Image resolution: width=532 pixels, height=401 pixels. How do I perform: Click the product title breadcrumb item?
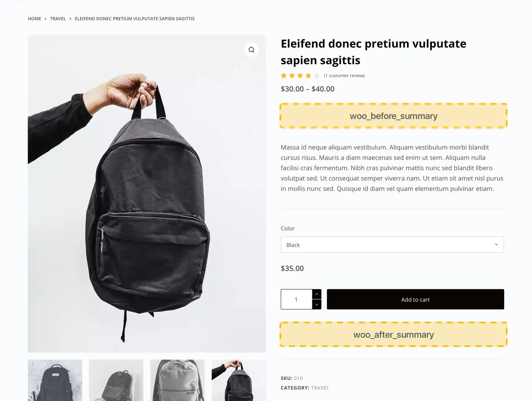[134, 19]
